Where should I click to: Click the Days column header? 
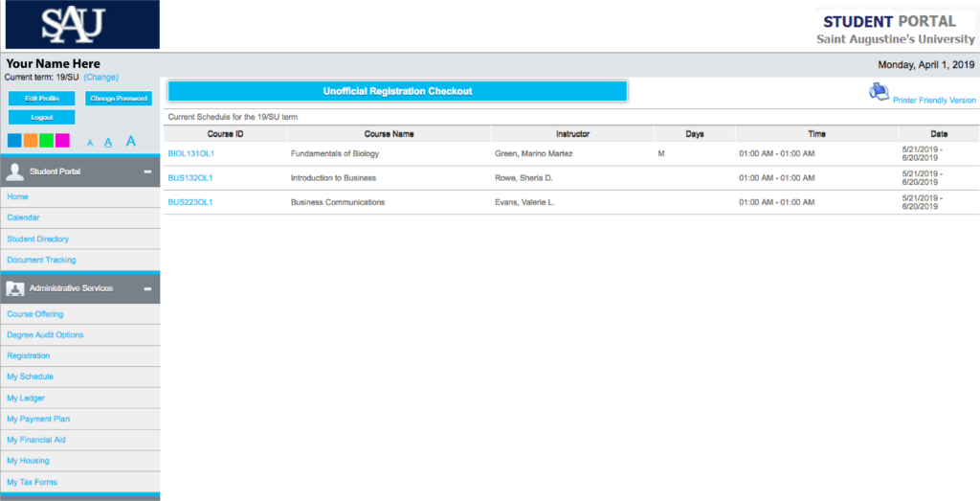pos(695,134)
